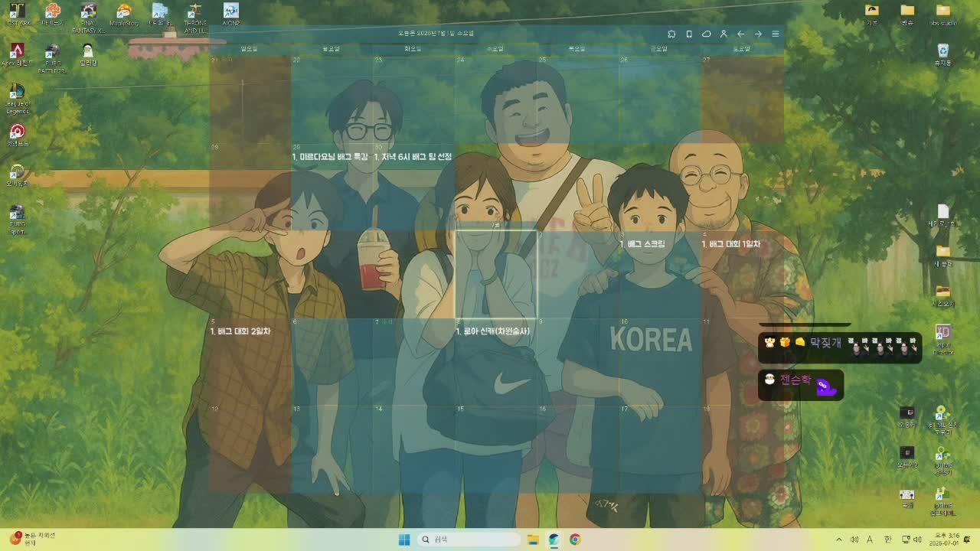Viewport: 980px width, 551px height.
Task: Go to previous month with left arrow
Action: [x=740, y=34]
